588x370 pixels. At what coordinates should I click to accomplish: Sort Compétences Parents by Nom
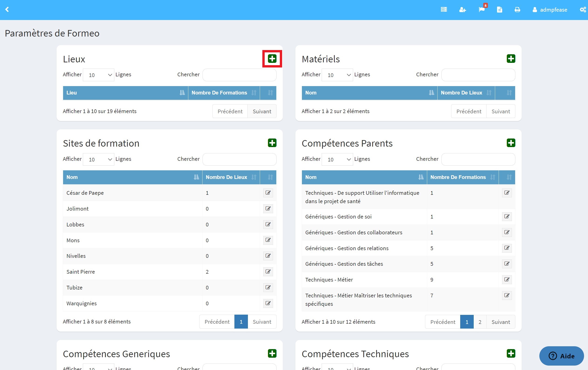364,177
